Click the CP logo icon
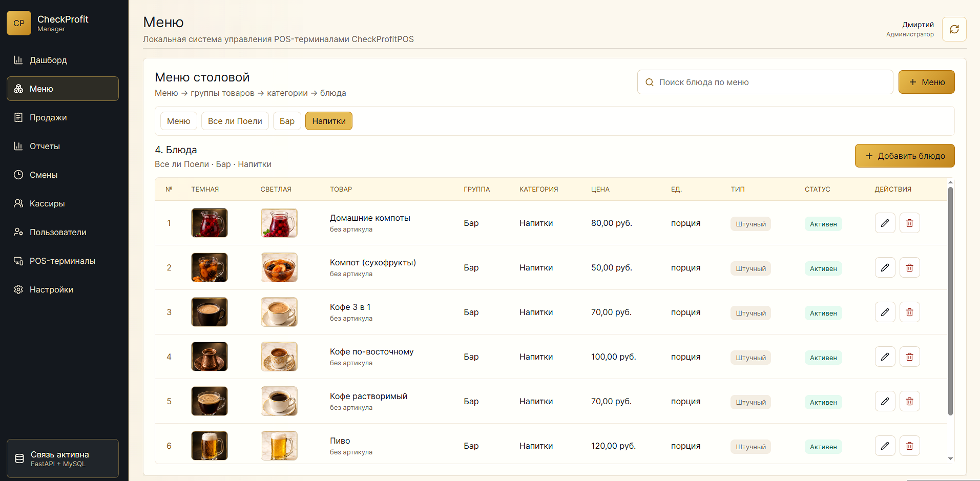Screen dimensions: 980x481 [19, 23]
